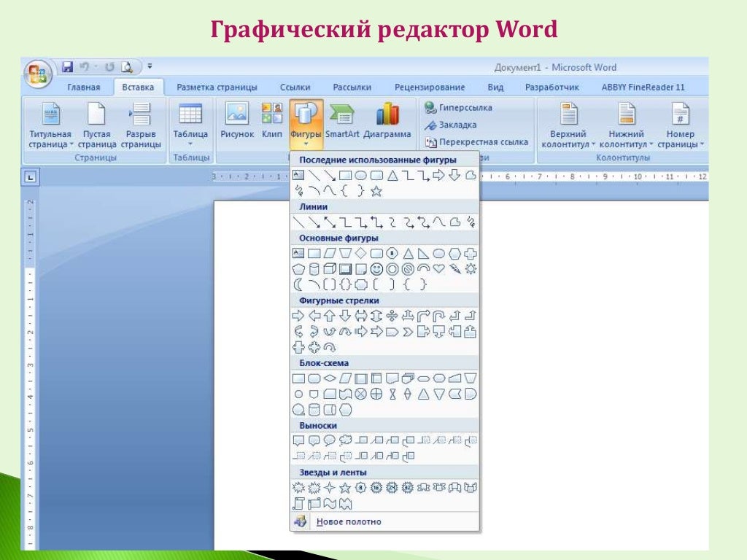
Task: Choose the Can (cylinder) basic shape
Action: (x=314, y=270)
